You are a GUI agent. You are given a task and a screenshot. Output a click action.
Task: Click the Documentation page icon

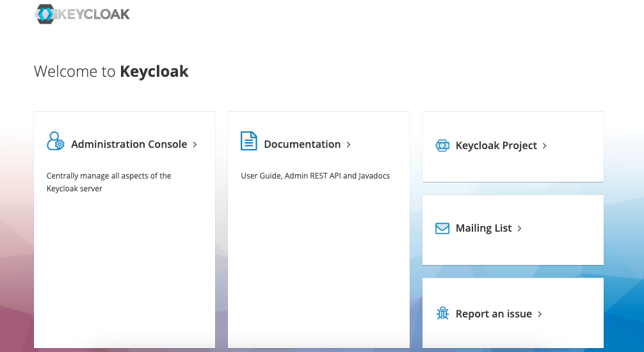click(x=249, y=141)
